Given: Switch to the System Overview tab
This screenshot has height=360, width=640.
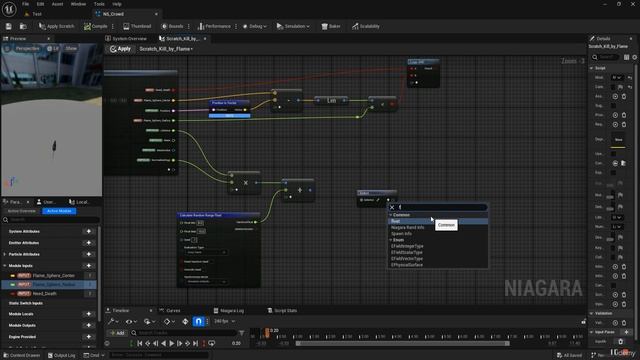Looking at the screenshot, I should click(x=126, y=38).
